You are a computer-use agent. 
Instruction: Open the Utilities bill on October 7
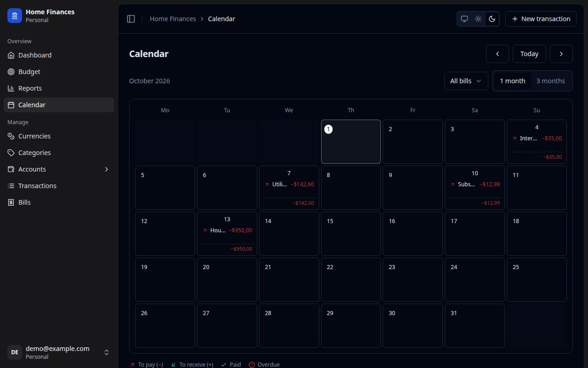coord(289,184)
